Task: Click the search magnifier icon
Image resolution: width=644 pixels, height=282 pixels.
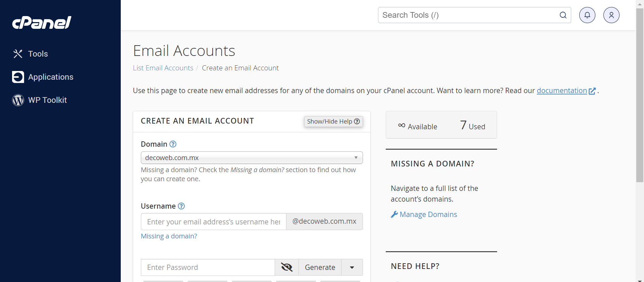Action: click(x=563, y=15)
